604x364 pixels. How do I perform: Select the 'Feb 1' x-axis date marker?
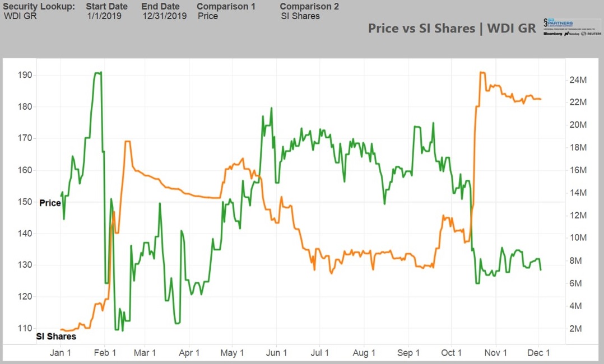pyautogui.click(x=105, y=353)
